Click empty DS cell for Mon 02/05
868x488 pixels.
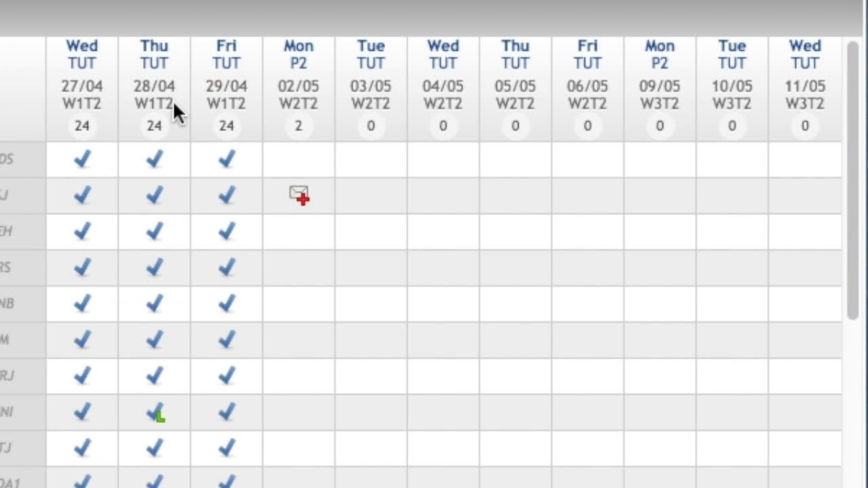click(298, 159)
